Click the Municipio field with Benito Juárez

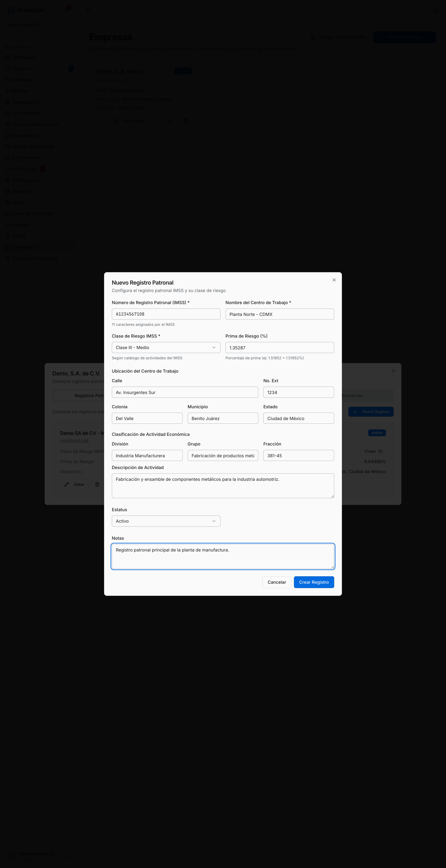(x=223, y=418)
